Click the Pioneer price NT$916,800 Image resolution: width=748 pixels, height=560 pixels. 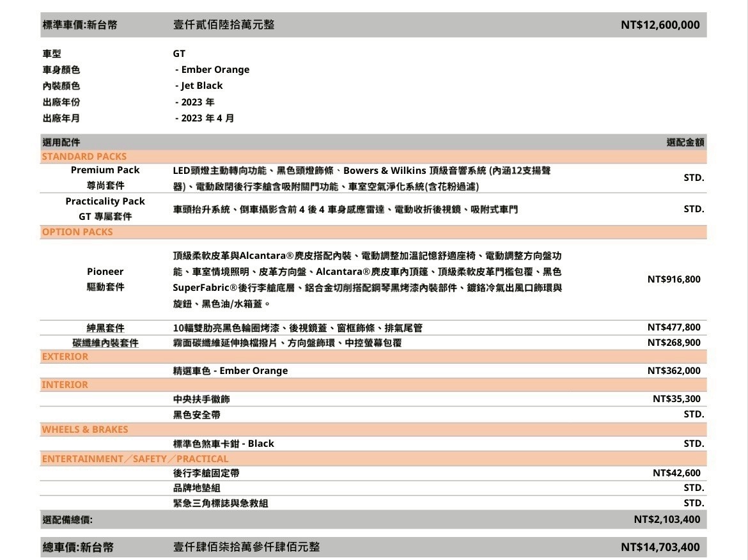pyautogui.click(x=674, y=279)
